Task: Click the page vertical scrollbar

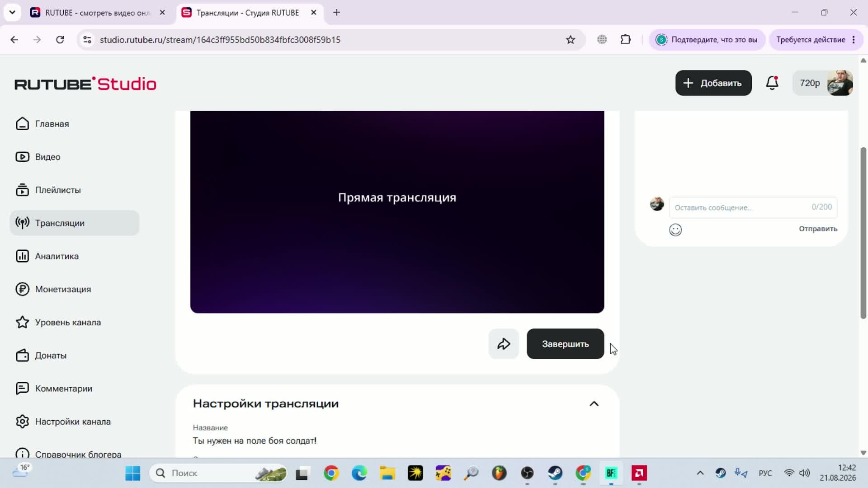Action: pyautogui.click(x=863, y=233)
